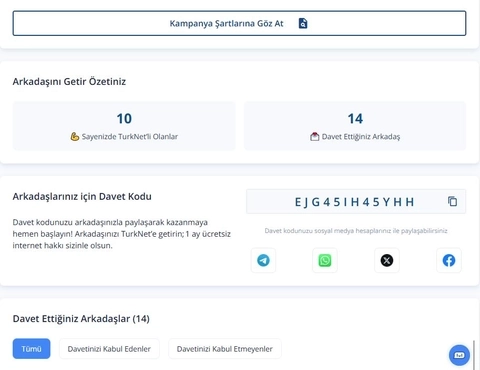Viewport: 480px width, 370px height.
Task: Switch to Davetinizi Kabul Edenler tab
Action: (x=109, y=349)
